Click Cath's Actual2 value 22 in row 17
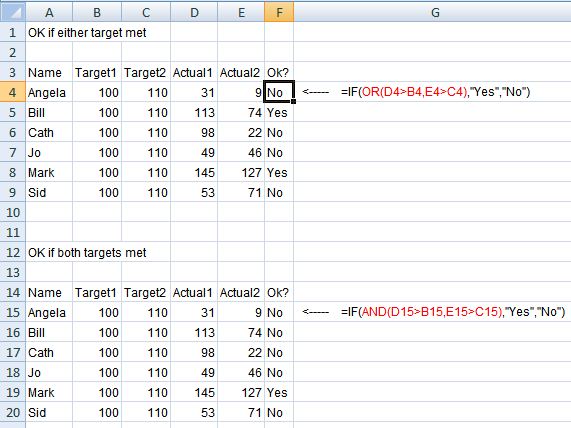The image size is (571, 428). coord(255,353)
